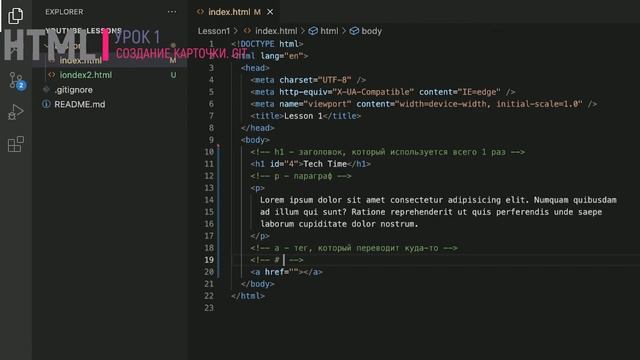Select body symbol in the breadcrumb
The image size is (640, 360).
click(x=371, y=31)
